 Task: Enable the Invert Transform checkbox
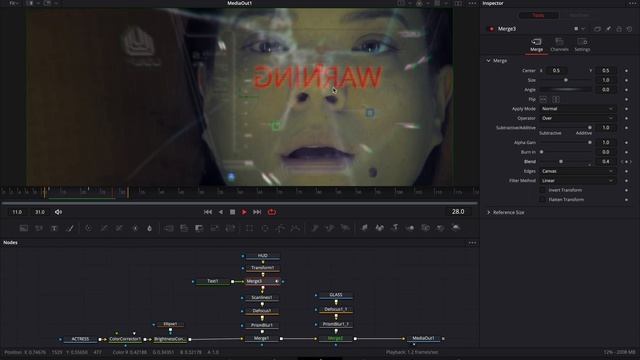click(542, 190)
